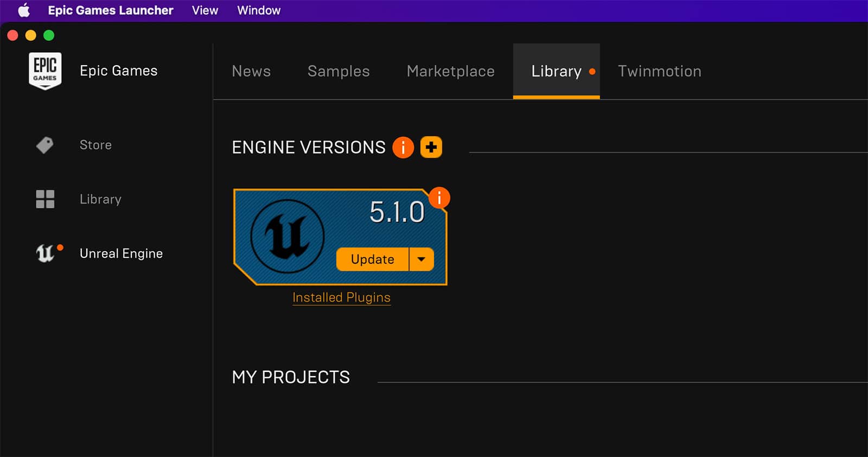Image resolution: width=868 pixels, height=457 pixels.
Task: Open the Installed Plugins link
Action: pyautogui.click(x=341, y=297)
